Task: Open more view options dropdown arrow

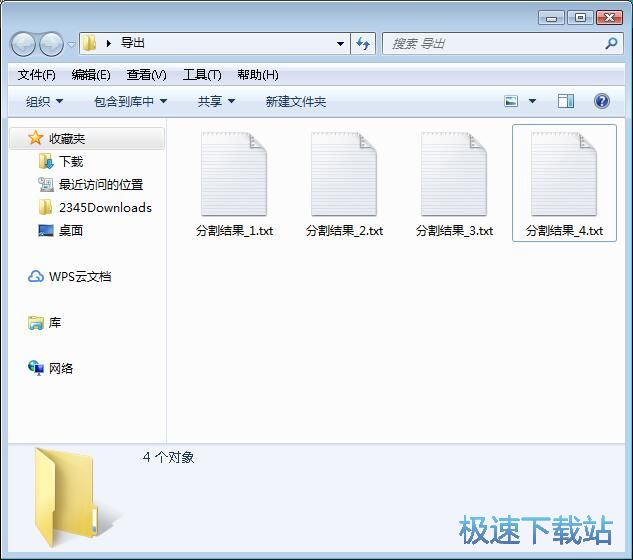Action: 532,101
